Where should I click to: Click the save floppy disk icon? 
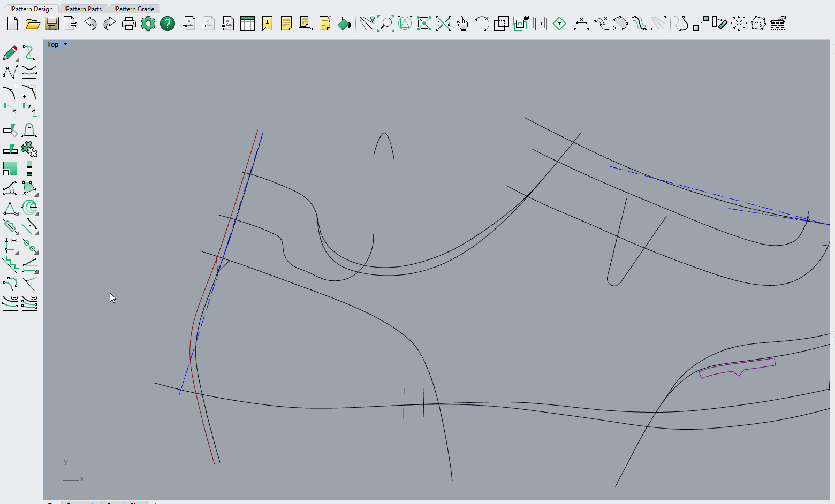point(52,24)
